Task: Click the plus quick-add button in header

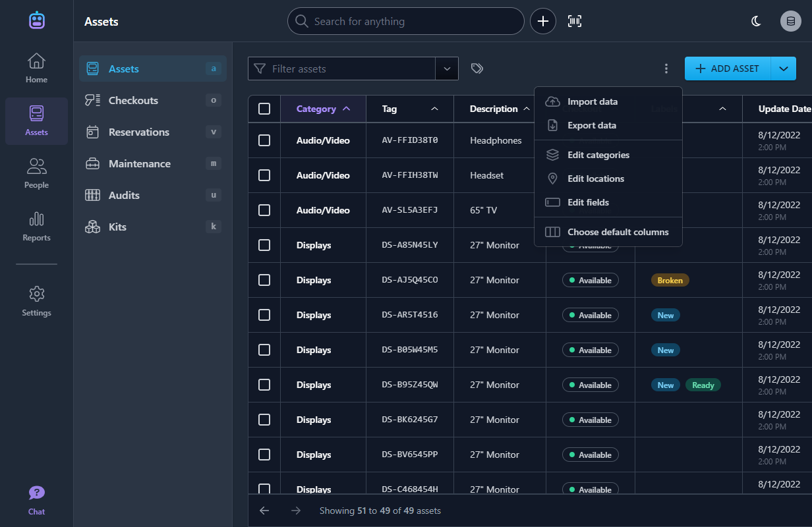Action: point(543,21)
